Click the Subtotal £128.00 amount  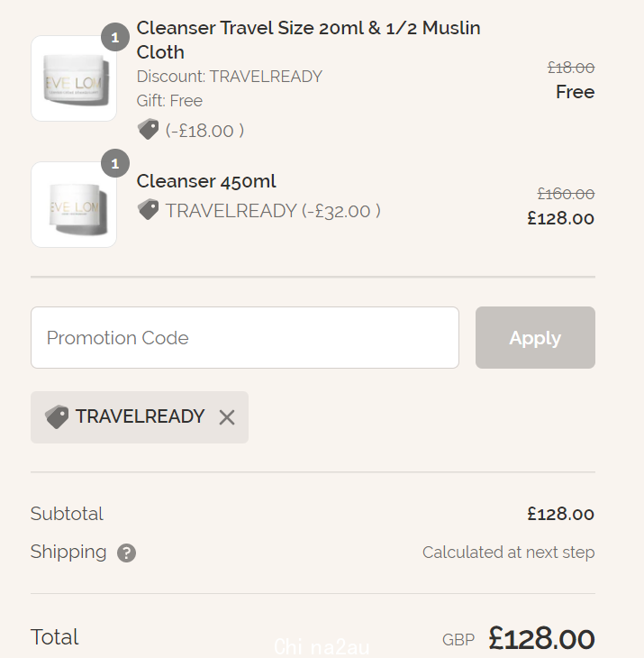(561, 514)
